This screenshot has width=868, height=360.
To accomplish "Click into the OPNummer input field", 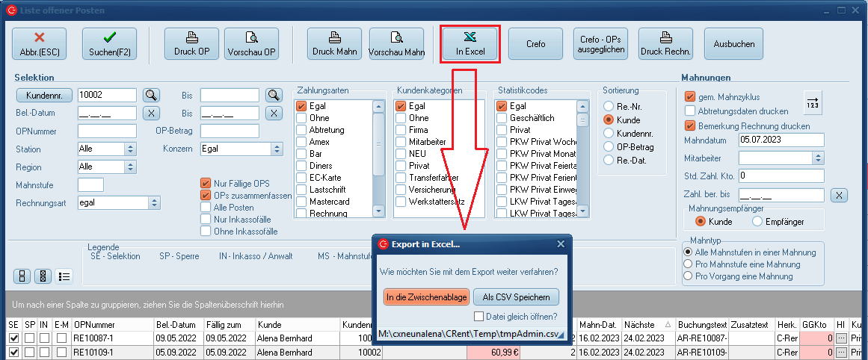I will [x=107, y=131].
